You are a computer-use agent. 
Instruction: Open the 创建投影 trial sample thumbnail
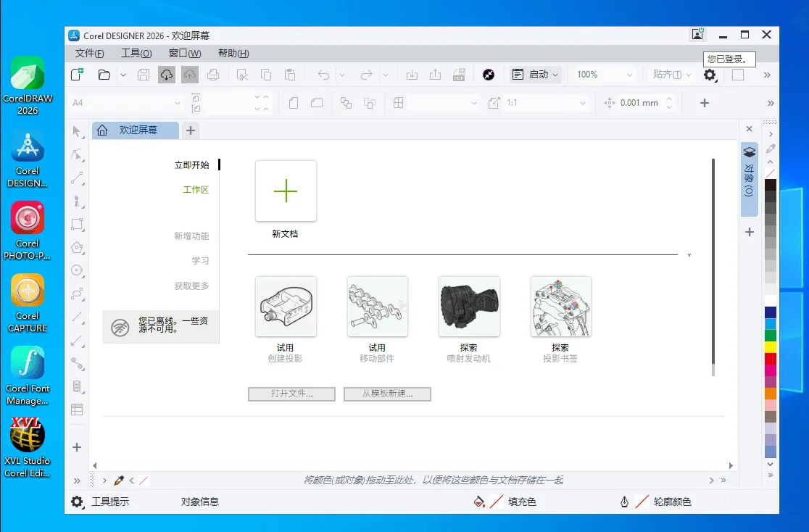tap(286, 307)
